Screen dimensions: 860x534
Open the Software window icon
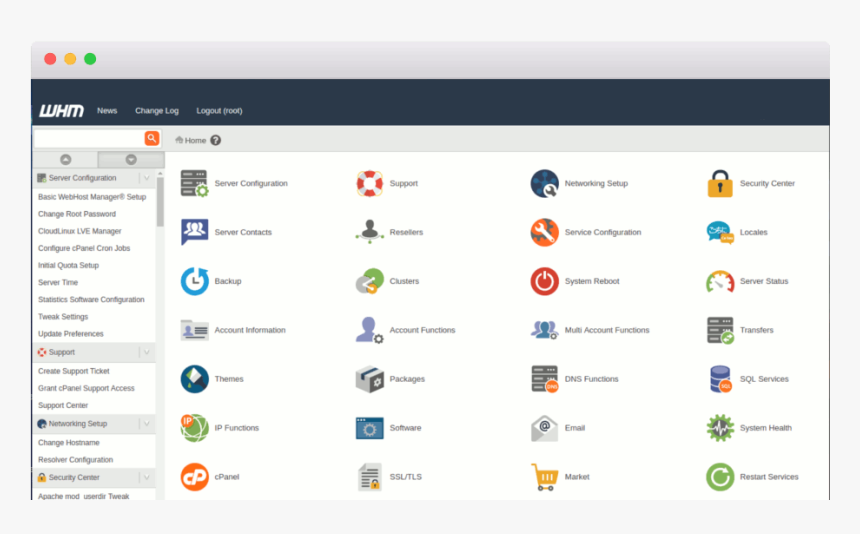369,428
